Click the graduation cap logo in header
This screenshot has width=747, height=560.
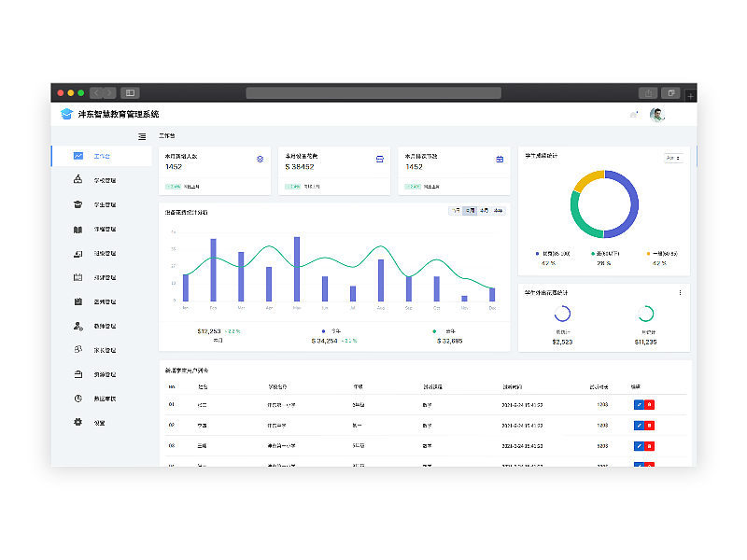[x=66, y=114]
